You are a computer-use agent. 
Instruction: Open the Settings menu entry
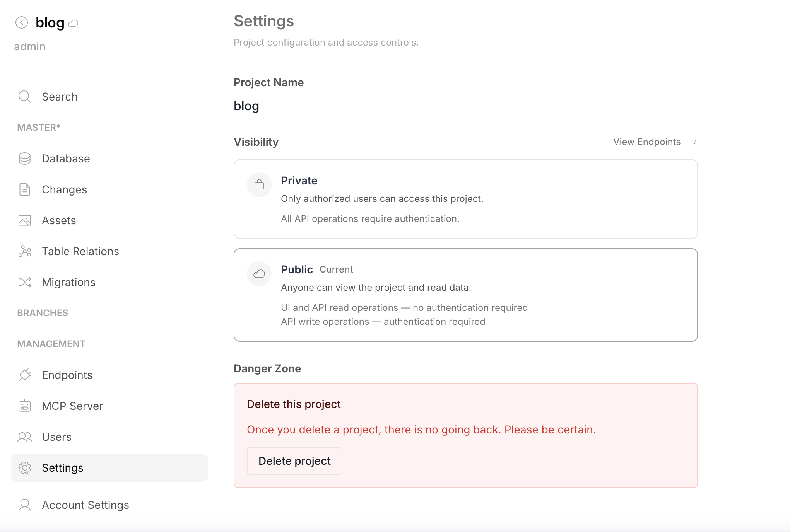point(62,467)
